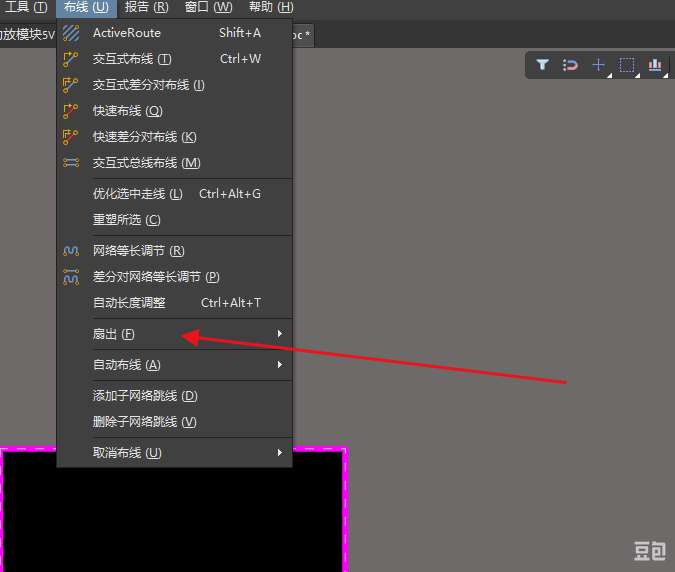The height and width of the screenshot is (572, 675).
Task: Expand the 自动布线 (A) submenu arrow
Action: (280, 365)
